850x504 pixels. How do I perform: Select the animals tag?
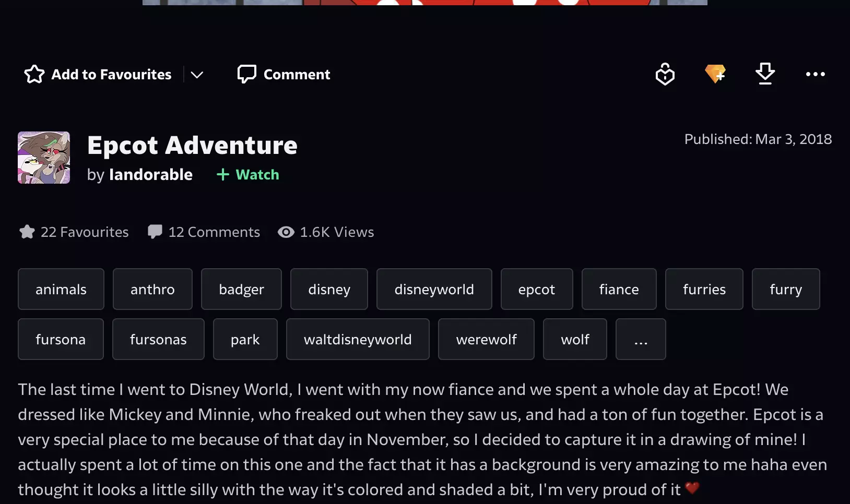click(x=61, y=289)
